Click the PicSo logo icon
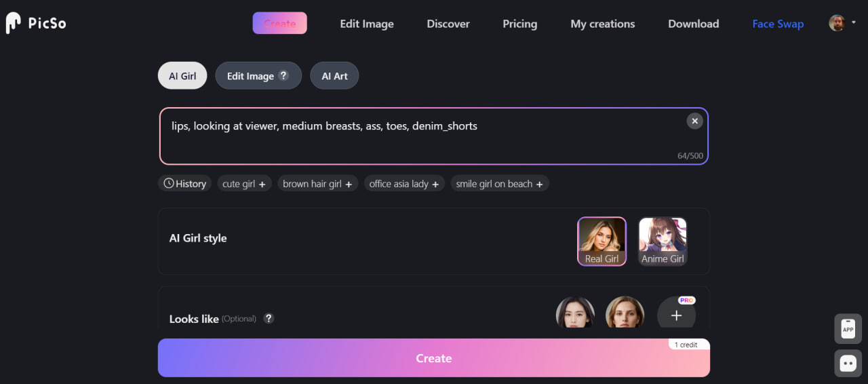This screenshot has width=868, height=384. pyautogui.click(x=14, y=23)
